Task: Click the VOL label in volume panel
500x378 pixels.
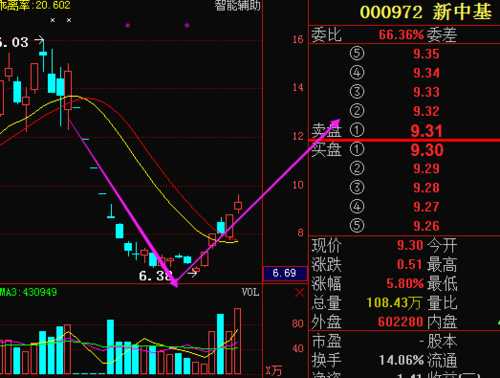Action: (250, 292)
